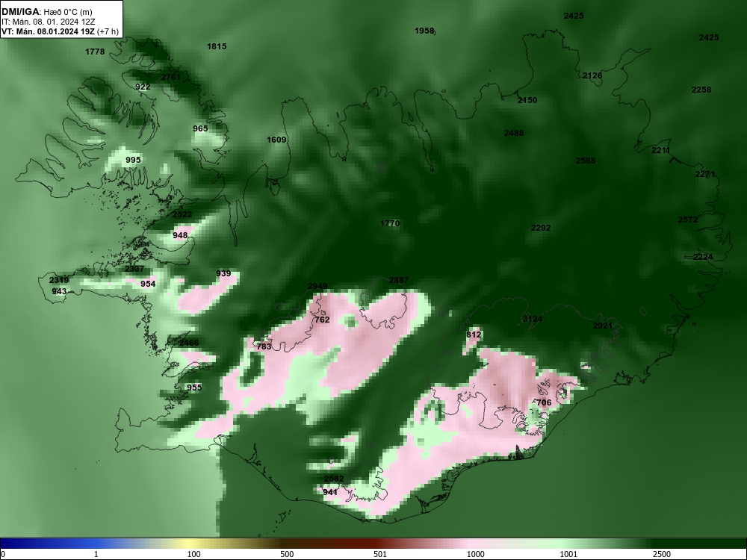Screen dimensions: 747x560
Task: Click the 2588 value label
Action: point(586,161)
